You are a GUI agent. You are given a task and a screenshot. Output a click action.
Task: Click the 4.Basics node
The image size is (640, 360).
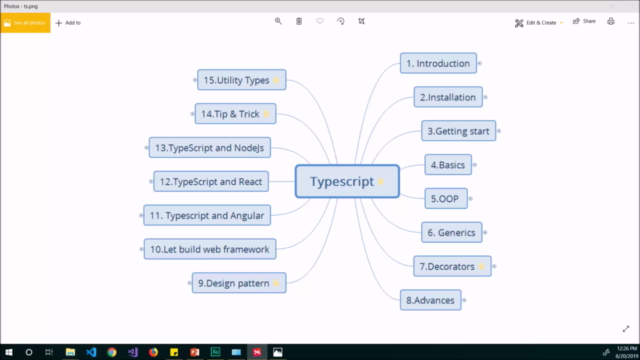pos(448,165)
